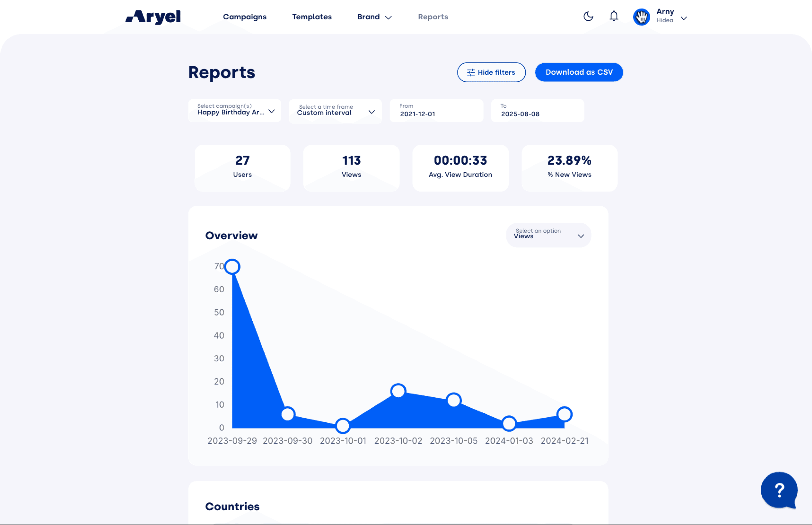This screenshot has height=525, width=812.
Task: Click the Arny profile avatar
Action: click(641, 17)
